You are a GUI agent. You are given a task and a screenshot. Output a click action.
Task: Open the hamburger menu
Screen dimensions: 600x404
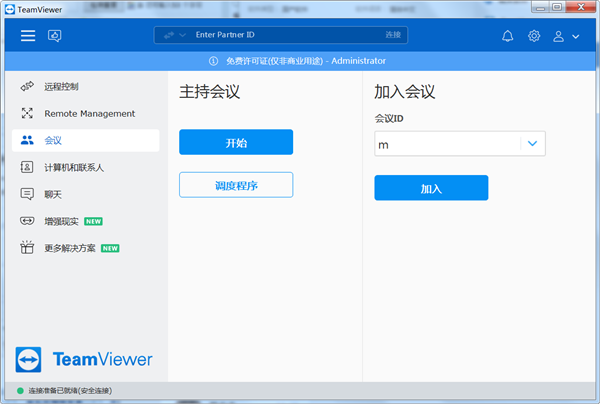click(x=28, y=36)
